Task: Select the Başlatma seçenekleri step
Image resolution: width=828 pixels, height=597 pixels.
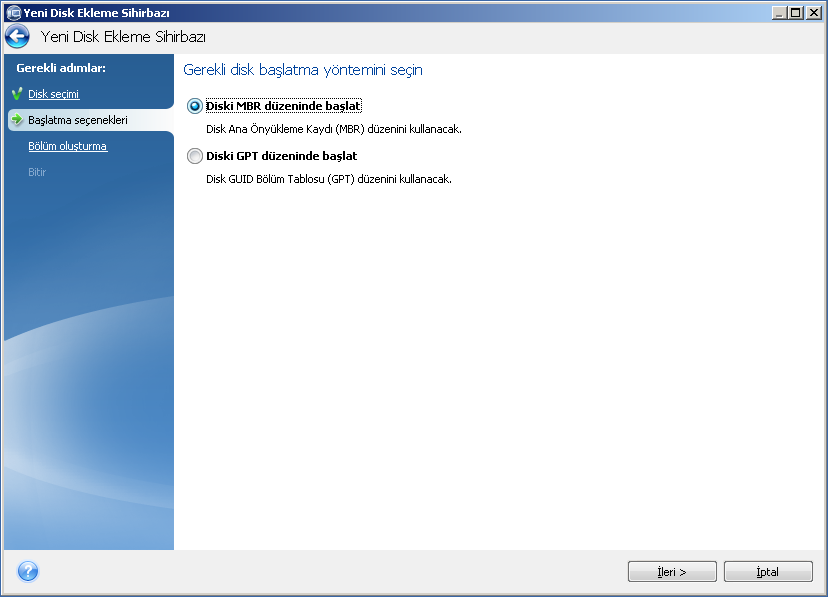Action: pos(78,120)
